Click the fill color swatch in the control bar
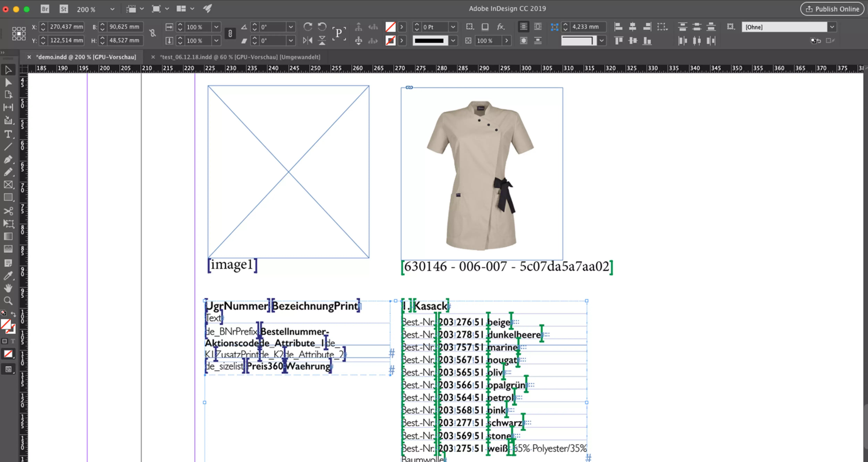This screenshot has height=462, width=868. [390, 27]
